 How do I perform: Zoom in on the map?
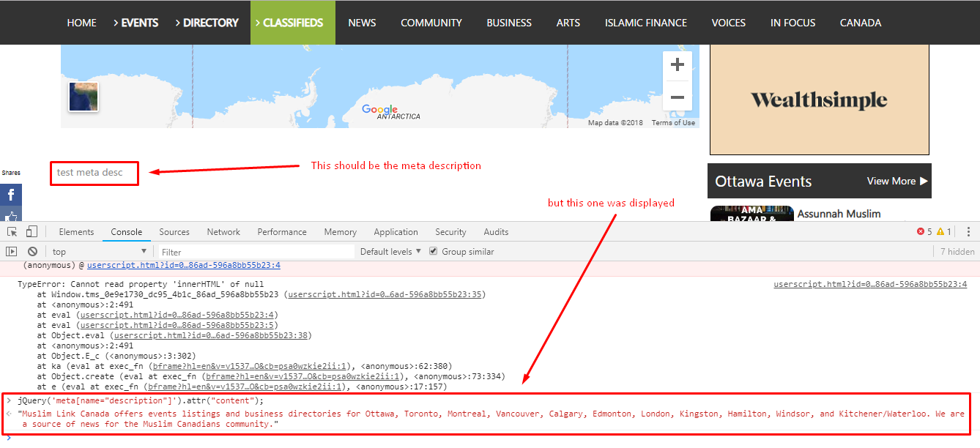tap(678, 65)
